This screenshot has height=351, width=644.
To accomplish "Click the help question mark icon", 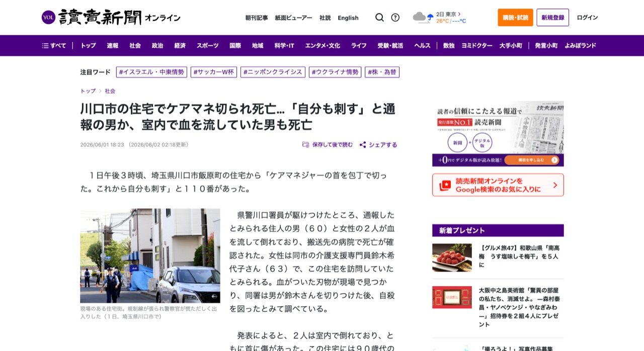I will coord(395,18).
